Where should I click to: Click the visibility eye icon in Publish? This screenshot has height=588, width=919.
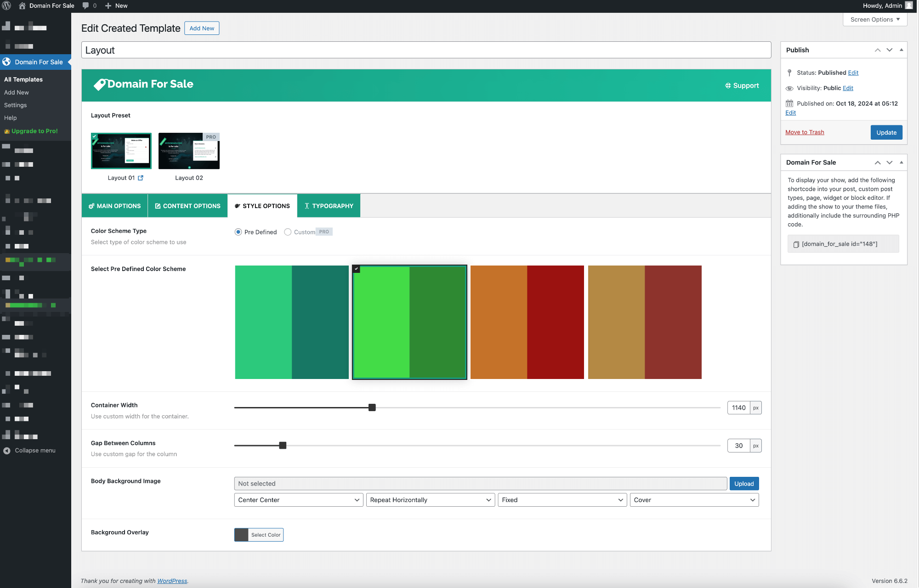[789, 88]
